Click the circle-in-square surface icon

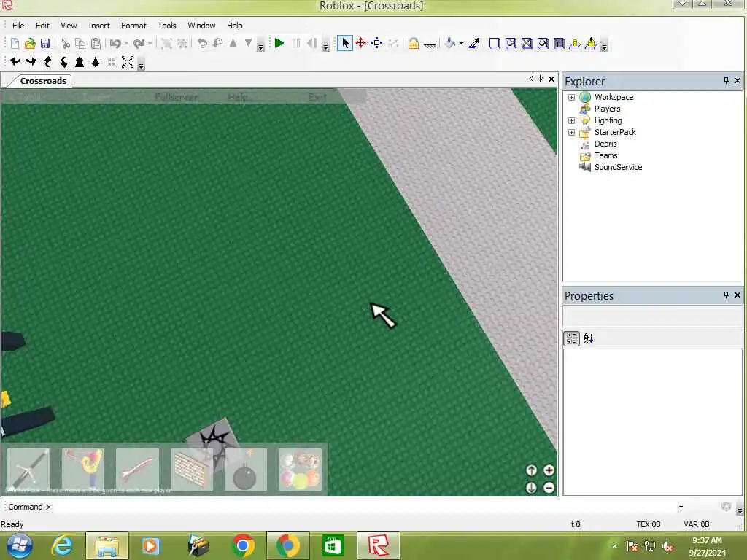click(x=543, y=43)
